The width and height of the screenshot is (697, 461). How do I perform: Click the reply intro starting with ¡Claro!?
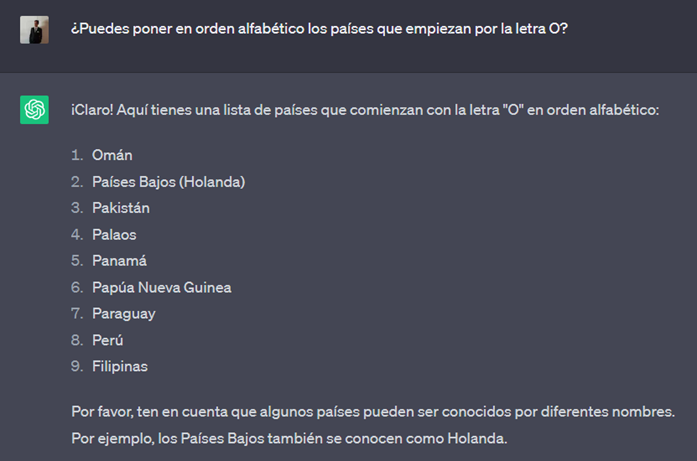click(x=365, y=110)
